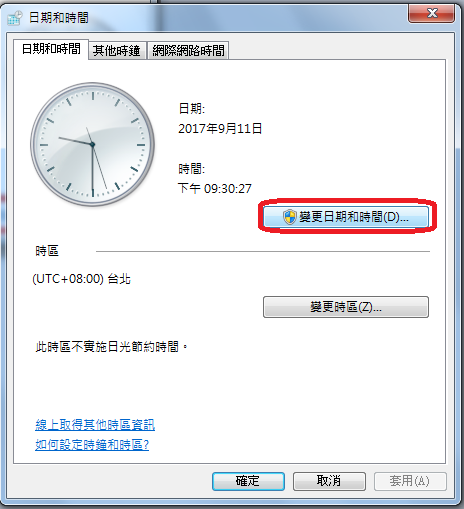Click the 日期和時間 window title text
464x509 pixels.
59,18
